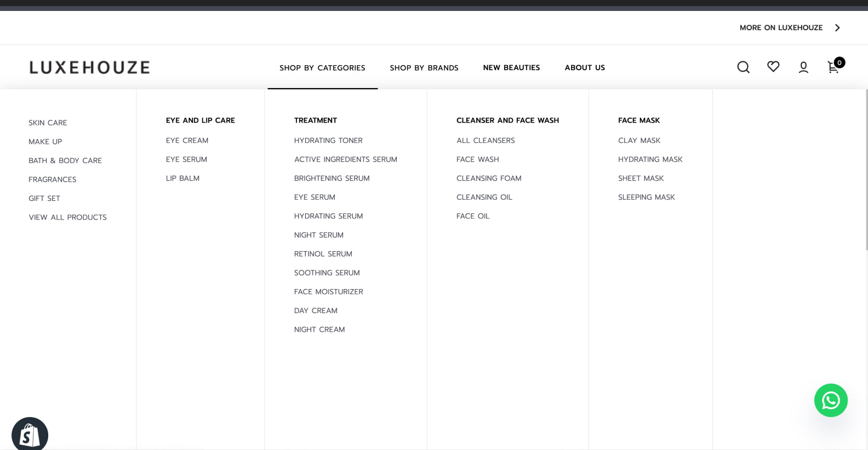Go to Face Moisturizer

point(329,292)
